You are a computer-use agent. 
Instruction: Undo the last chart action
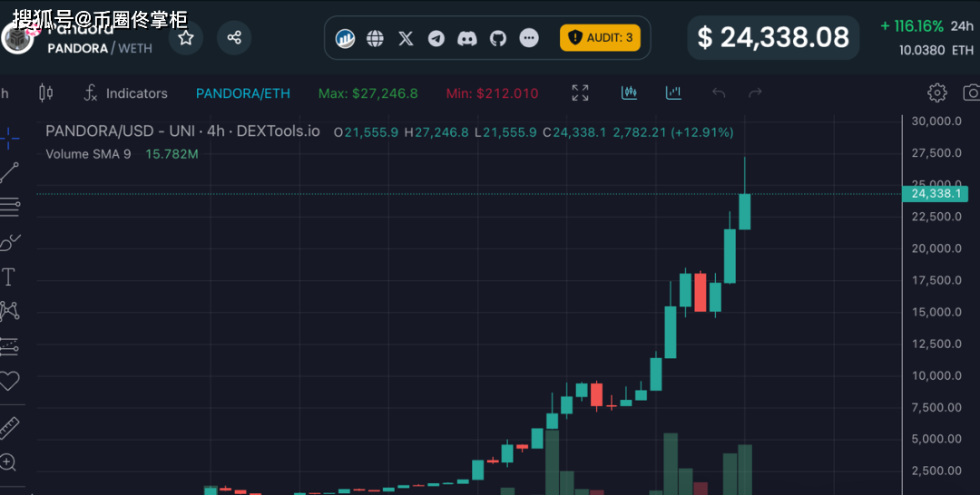coord(719,93)
